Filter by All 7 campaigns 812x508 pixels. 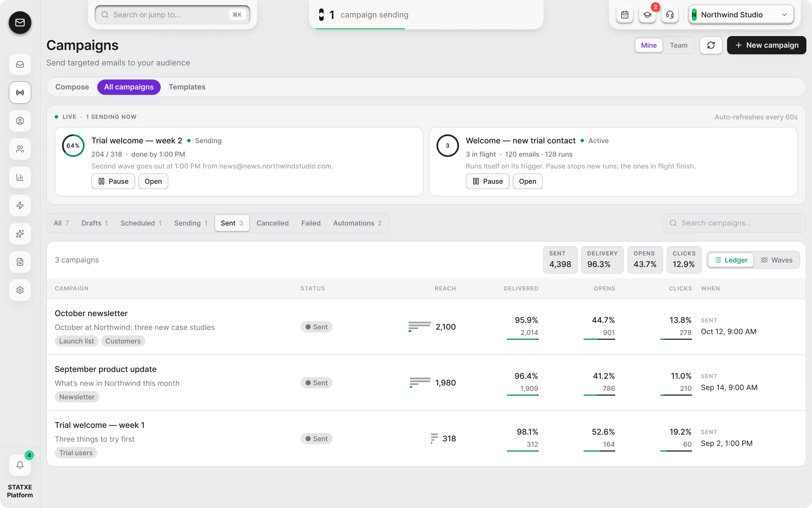click(x=61, y=223)
